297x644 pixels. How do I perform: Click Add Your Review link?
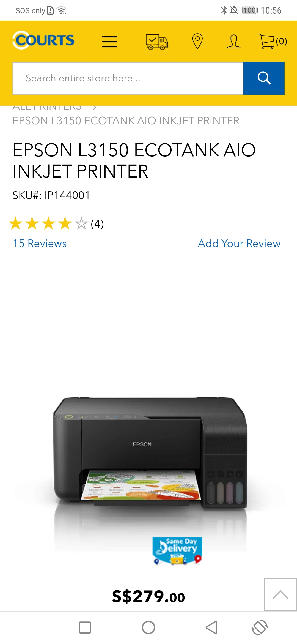[x=239, y=244]
